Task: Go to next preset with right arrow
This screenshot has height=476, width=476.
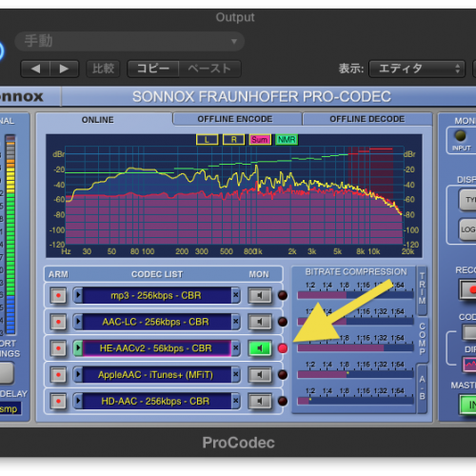Action: (64, 69)
